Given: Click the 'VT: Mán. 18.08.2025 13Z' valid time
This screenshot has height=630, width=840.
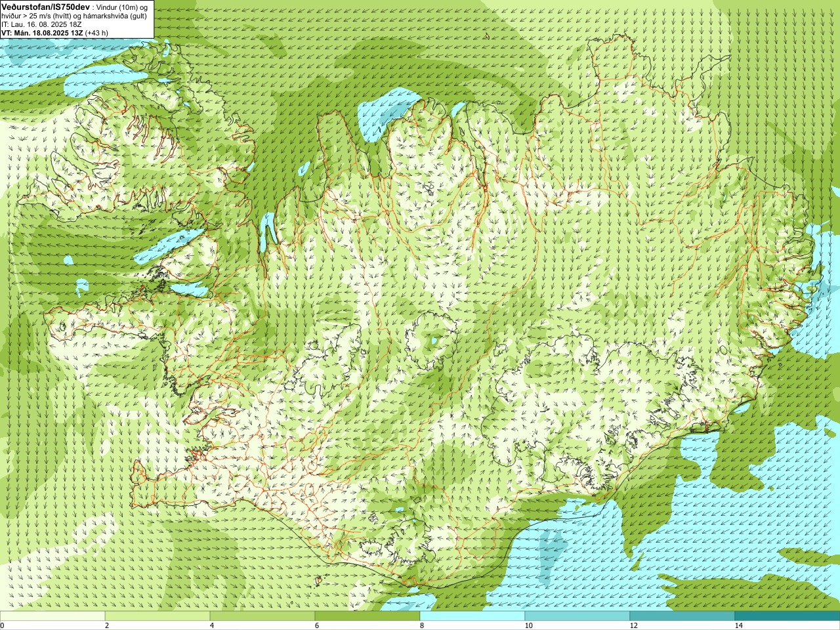Looking at the screenshot, I should pyautogui.click(x=41, y=32).
